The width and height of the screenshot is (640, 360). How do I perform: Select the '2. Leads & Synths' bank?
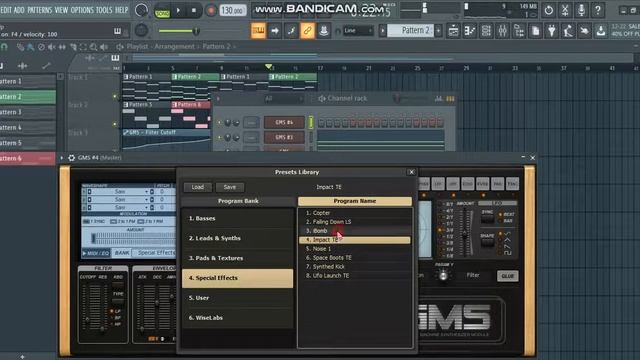click(x=238, y=238)
